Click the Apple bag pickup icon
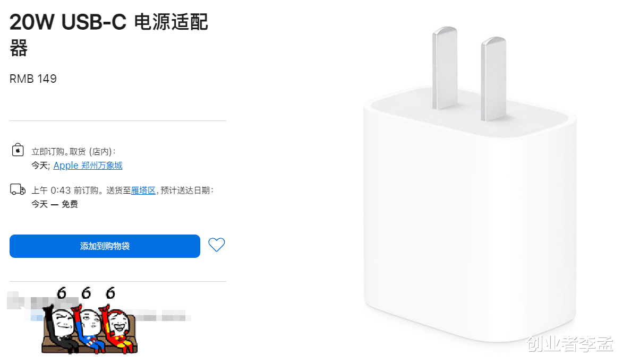622x364 pixels. click(18, 150)
